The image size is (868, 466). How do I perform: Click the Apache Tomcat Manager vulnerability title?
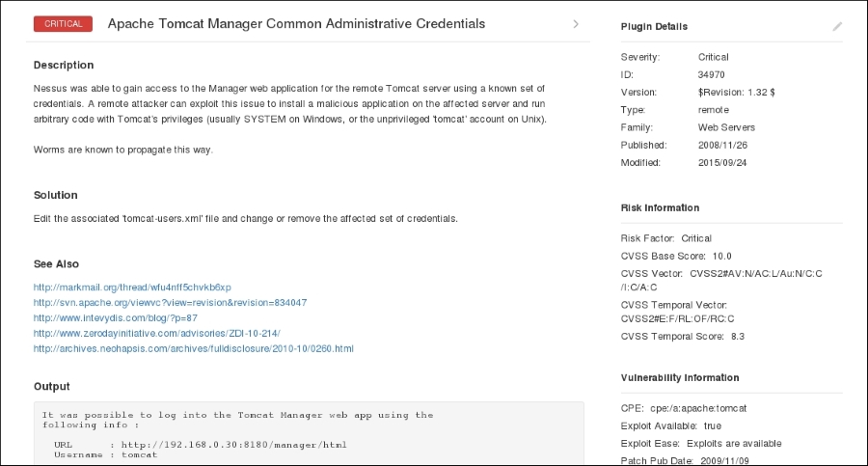(296, 23)
